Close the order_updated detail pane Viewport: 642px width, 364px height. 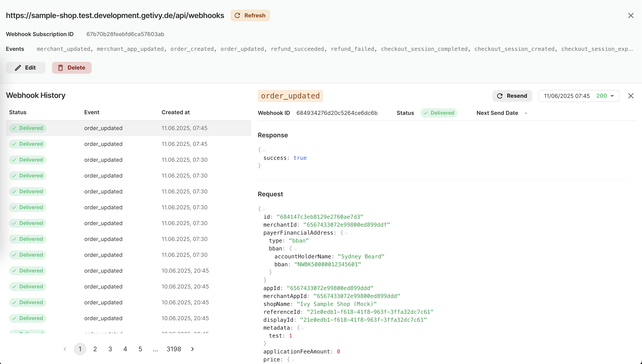click(x=631, y=96)
